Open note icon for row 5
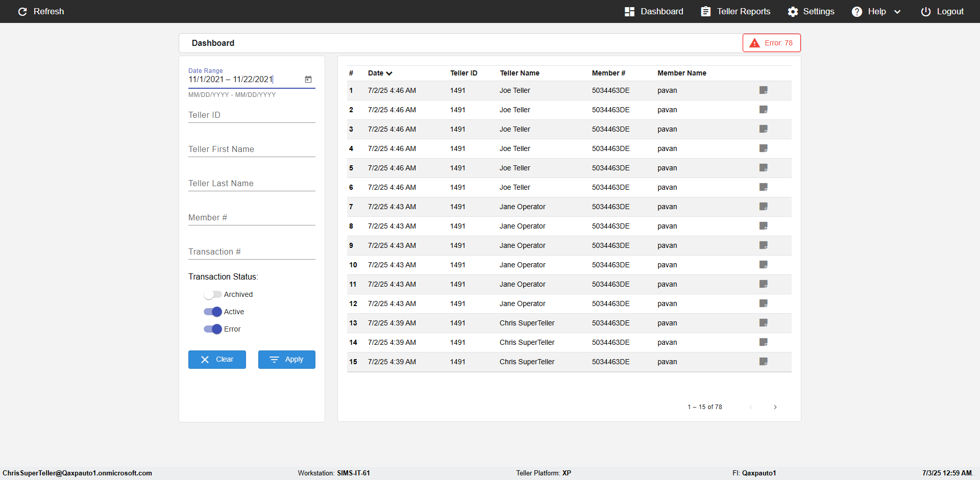Viewport: 980px width, 480px height. click(764, 168)
